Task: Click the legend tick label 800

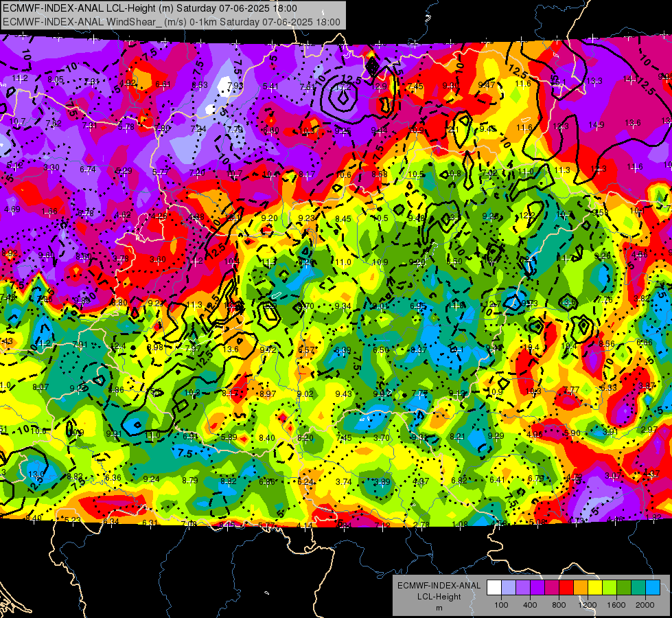Action: [559, 605]
